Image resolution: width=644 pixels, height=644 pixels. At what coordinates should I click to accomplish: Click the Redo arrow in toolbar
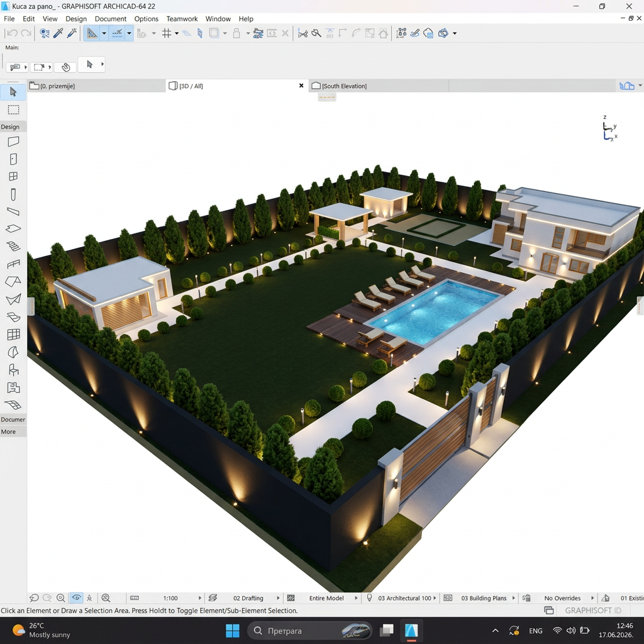[x=26, y=33]
